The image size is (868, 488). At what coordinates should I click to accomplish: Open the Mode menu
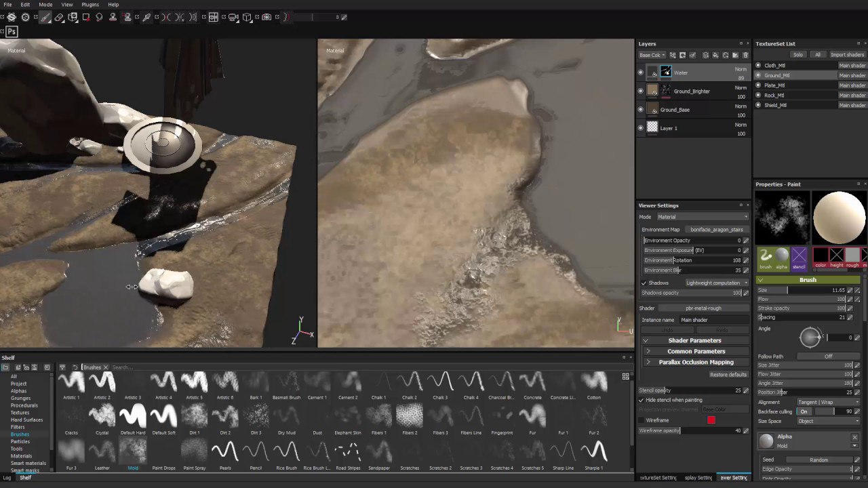[45, 5]
